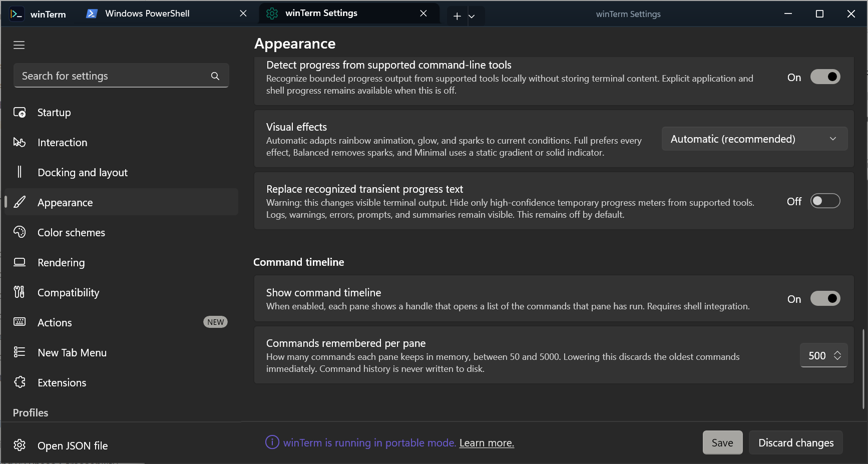Image resolution: width=868 pixels, height=464 pixels.
Task: Add a new tab with plus button
Action: click(457, 16)
